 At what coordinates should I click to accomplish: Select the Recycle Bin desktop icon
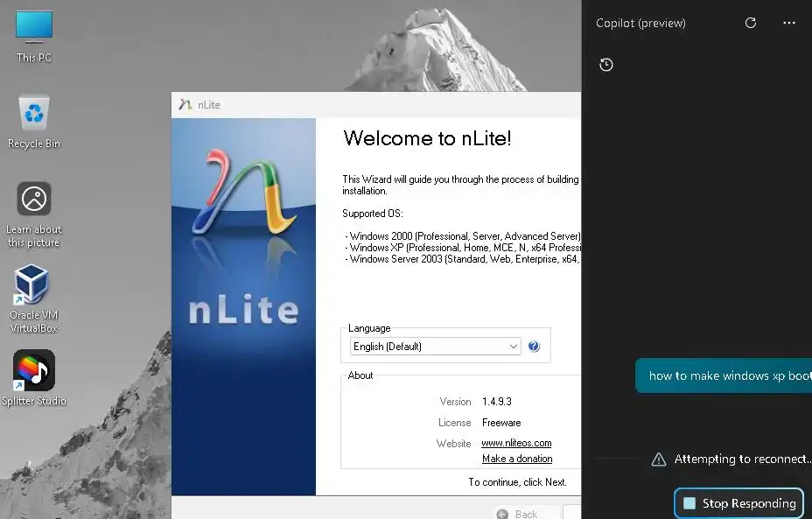pyautogui.click(x=33, y=122)
